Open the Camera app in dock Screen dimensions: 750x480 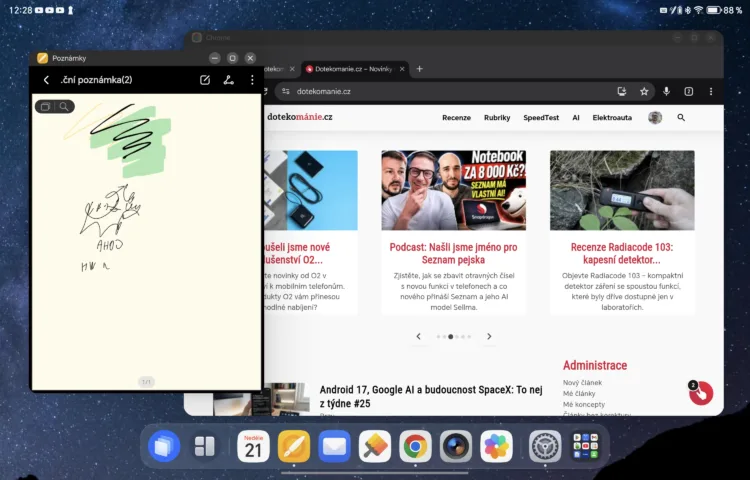coord(456,447)
